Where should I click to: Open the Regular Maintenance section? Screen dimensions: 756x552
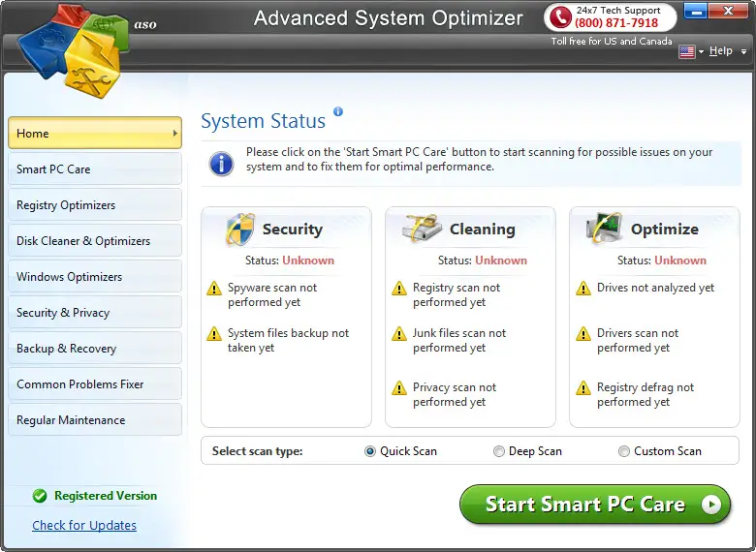(95, 420)
